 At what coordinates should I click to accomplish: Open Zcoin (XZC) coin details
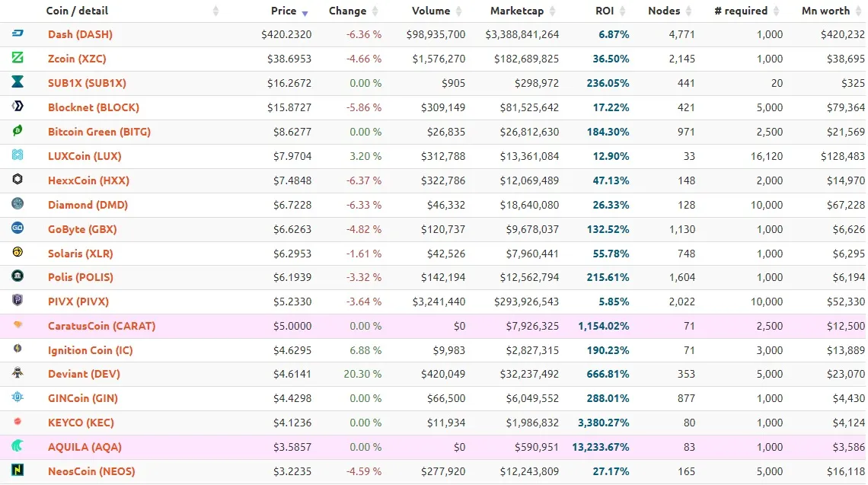[77, 59]
